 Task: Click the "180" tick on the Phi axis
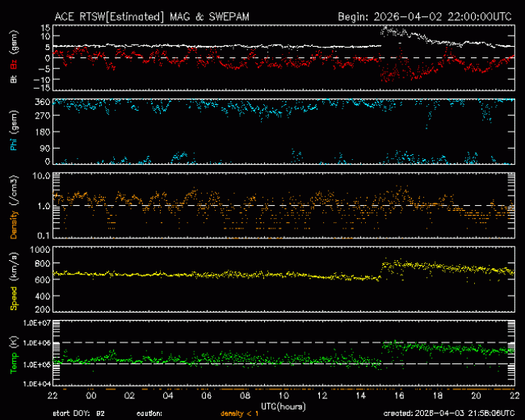click(44, 132)
